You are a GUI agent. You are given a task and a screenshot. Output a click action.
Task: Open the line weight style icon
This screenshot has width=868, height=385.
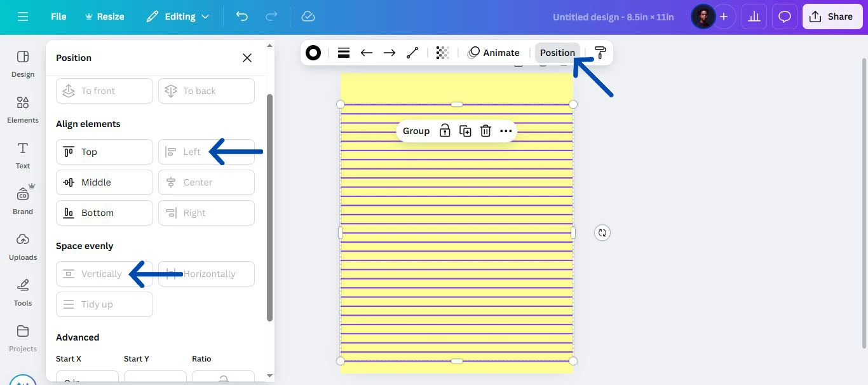tap(344, 53)
